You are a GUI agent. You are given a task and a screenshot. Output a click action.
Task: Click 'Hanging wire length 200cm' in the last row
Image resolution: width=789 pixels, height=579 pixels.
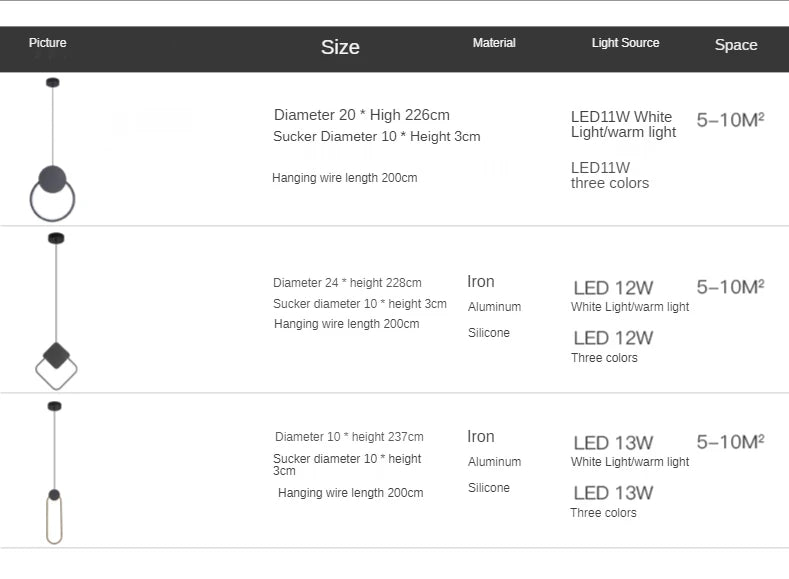(350, 493)
